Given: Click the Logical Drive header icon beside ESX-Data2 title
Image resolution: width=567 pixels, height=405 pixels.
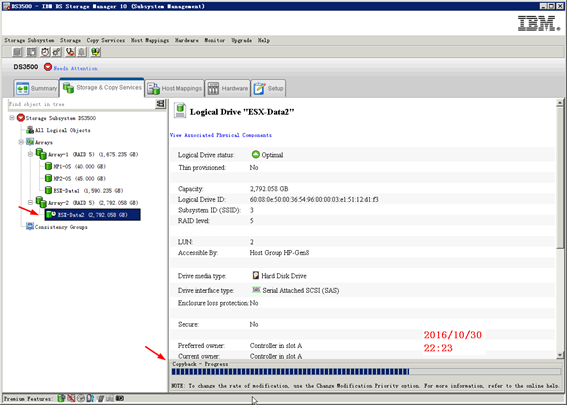Looking at the screenshot, I should 180,110.
